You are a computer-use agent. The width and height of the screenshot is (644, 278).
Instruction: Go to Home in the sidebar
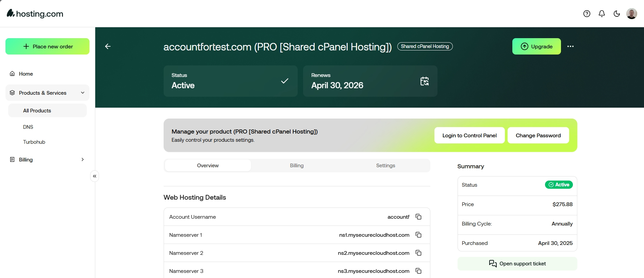click(x=47, y=74)
